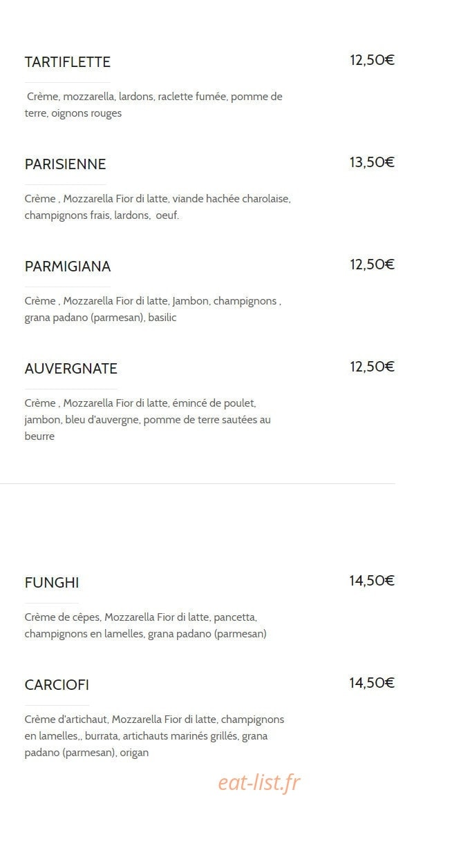Select the Funghi description with crème de cèpes
The width and height of the screenshot is (450, 868).
(146, 625)
